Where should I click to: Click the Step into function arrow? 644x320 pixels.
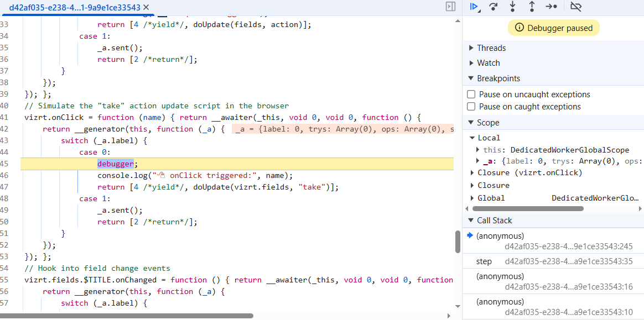coord(513,7)
